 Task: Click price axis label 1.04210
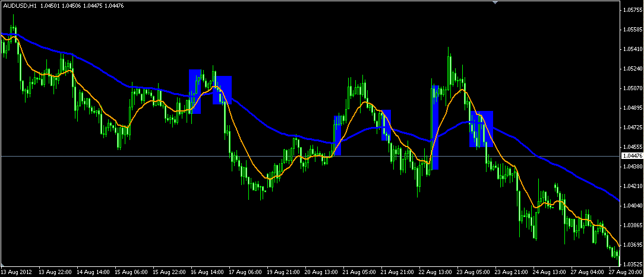(633, 186)
